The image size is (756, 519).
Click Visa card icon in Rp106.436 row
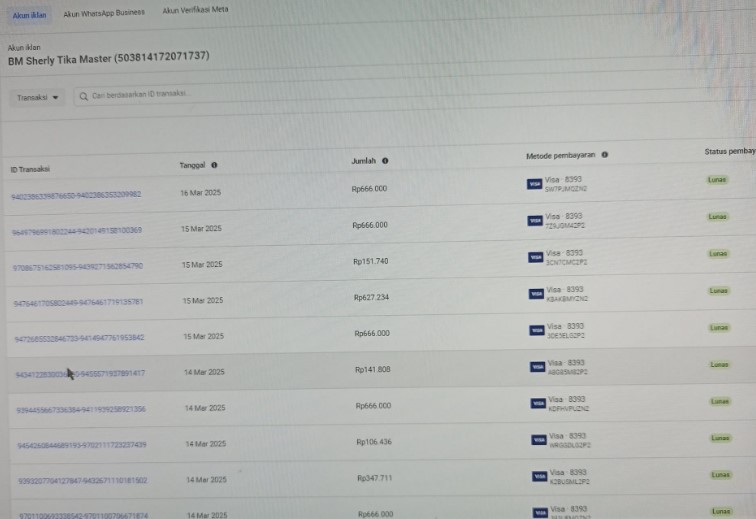pyautogui.click(x=538, y=440)
